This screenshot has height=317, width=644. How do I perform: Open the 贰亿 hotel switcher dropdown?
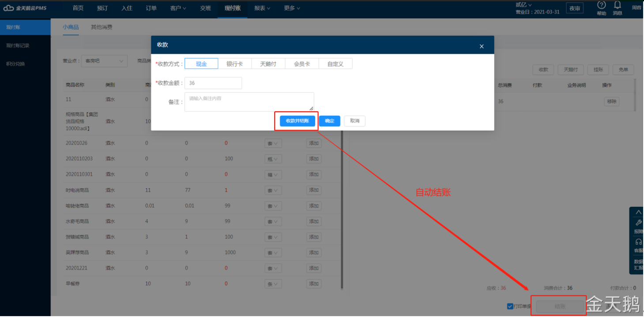pos(523,5)
